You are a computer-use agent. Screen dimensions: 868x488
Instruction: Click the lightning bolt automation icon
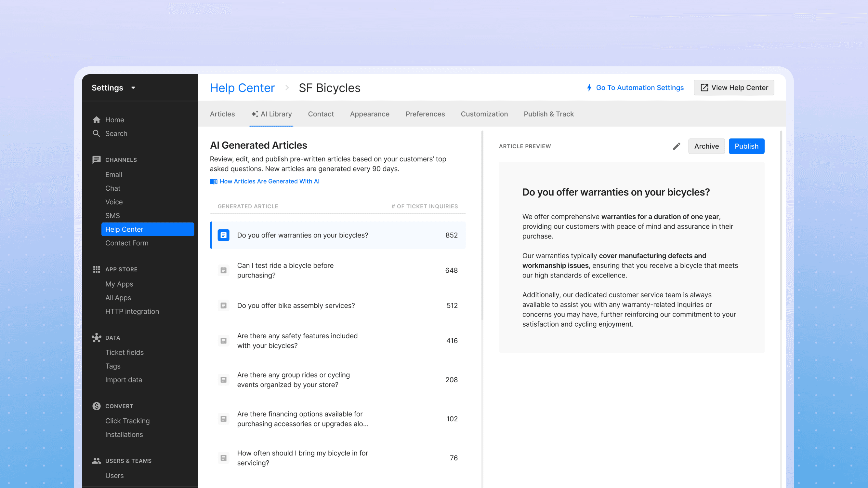coord(589,88)
